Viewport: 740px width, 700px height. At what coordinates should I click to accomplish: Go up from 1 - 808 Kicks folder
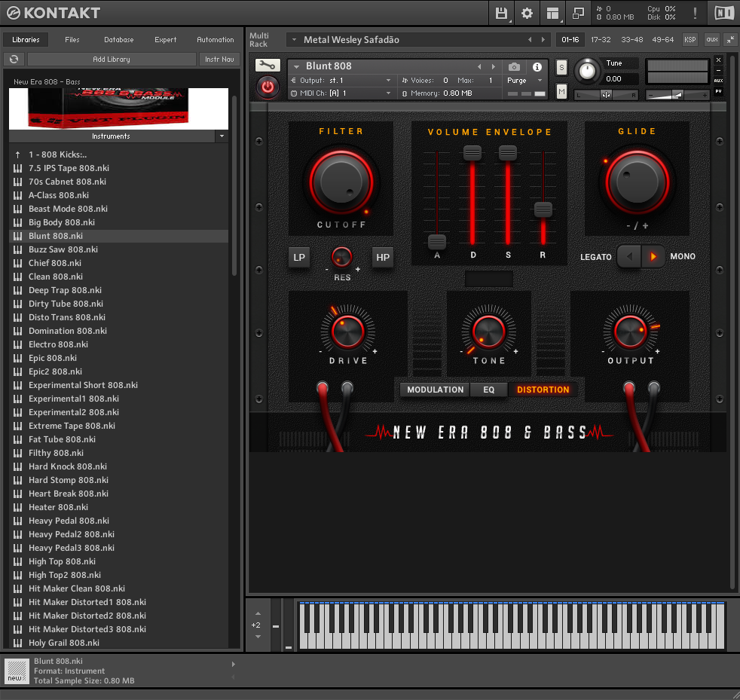(x=18, y=154)
